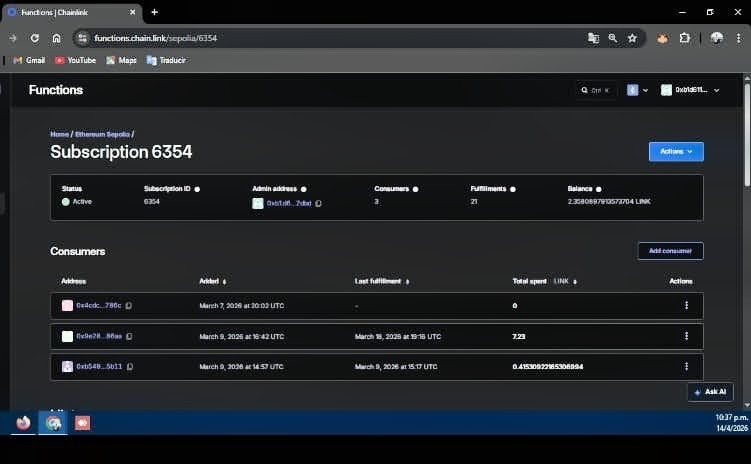
Task: Open the MetaMask fox extension icon
Action: [663, 38]
